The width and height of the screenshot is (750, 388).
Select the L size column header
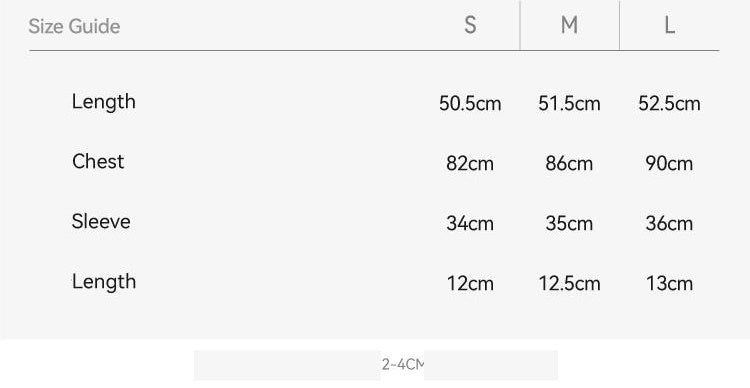pos(670,25)
